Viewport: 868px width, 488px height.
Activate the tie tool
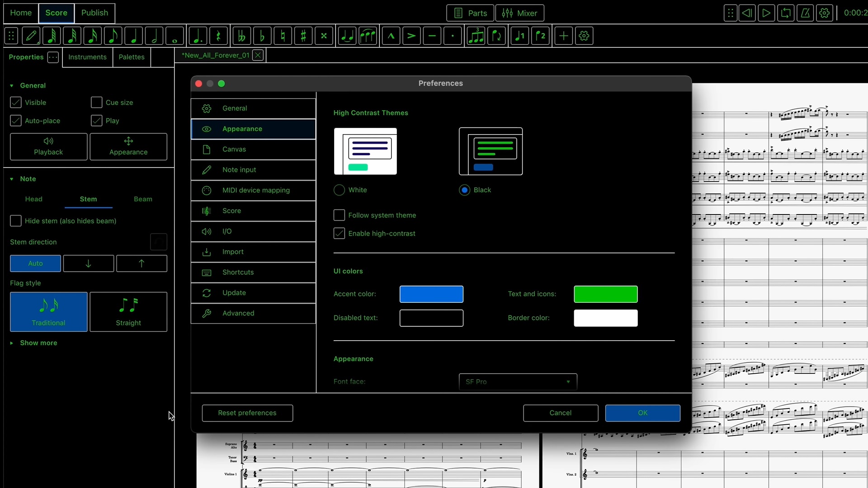pos(347,36)
